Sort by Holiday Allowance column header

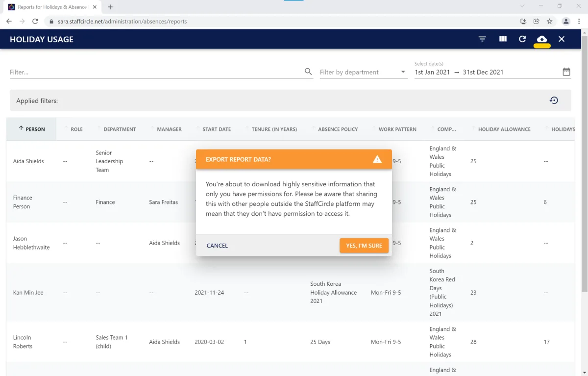point(504,129)
